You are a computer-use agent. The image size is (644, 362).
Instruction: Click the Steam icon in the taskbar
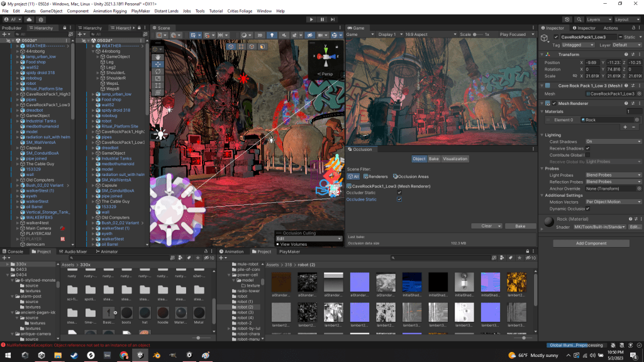(74, 355)
